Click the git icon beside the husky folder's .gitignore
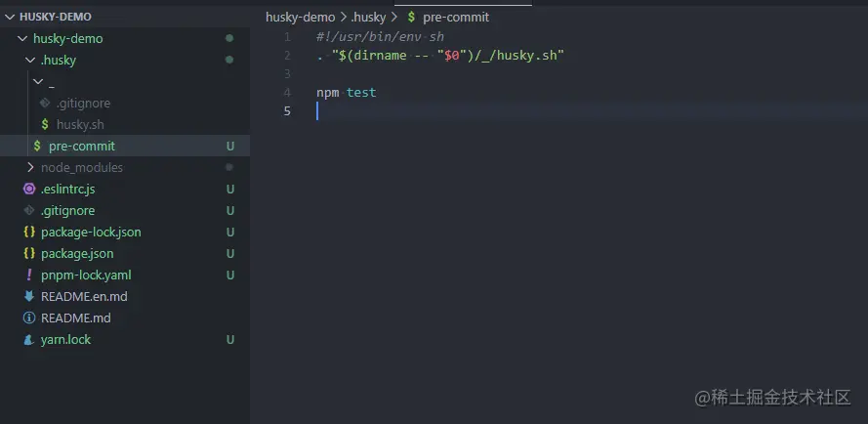868x424 pixels. coord(45,104)
